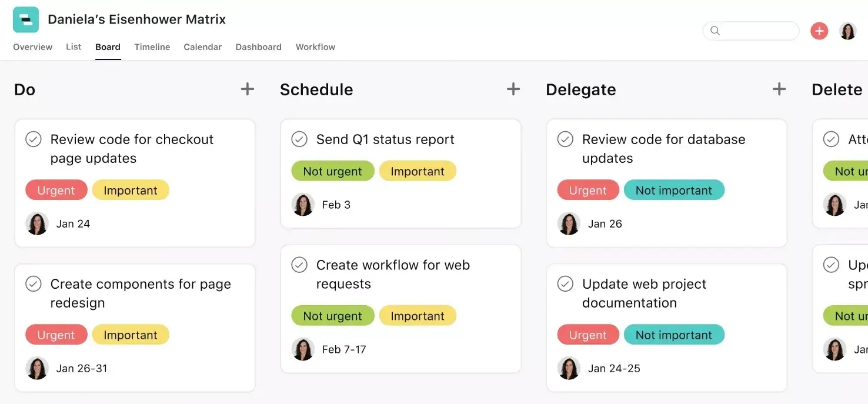Add a task to the Do column
Viewport: 868px width, 404px height.
coord(248,89)
